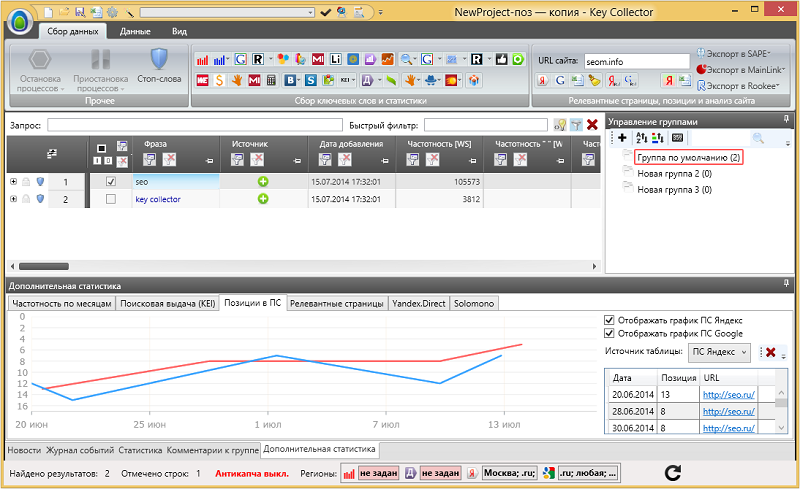
Task: Switch to the Данные ribbon tab
Action: point(135,31)
